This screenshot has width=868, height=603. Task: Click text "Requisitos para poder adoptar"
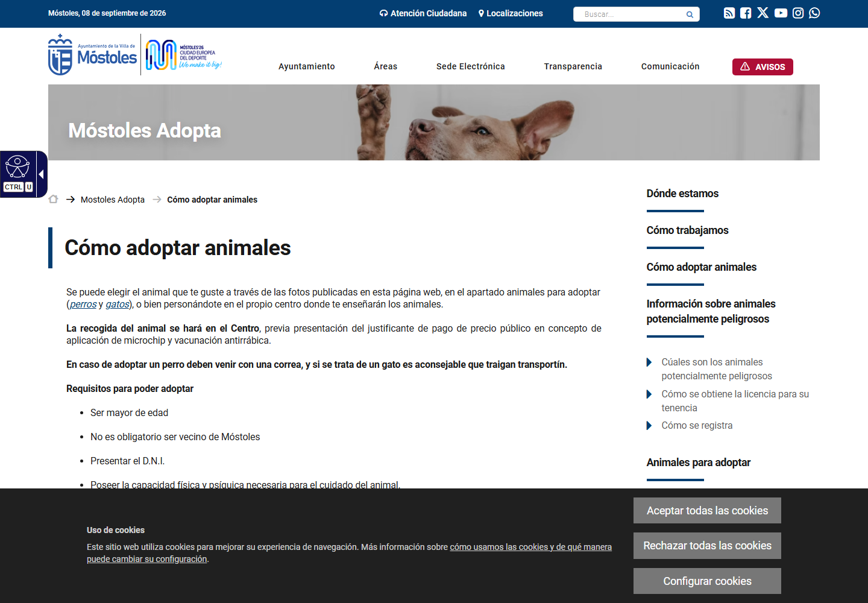pyautogui.click(x=130, y=389)
